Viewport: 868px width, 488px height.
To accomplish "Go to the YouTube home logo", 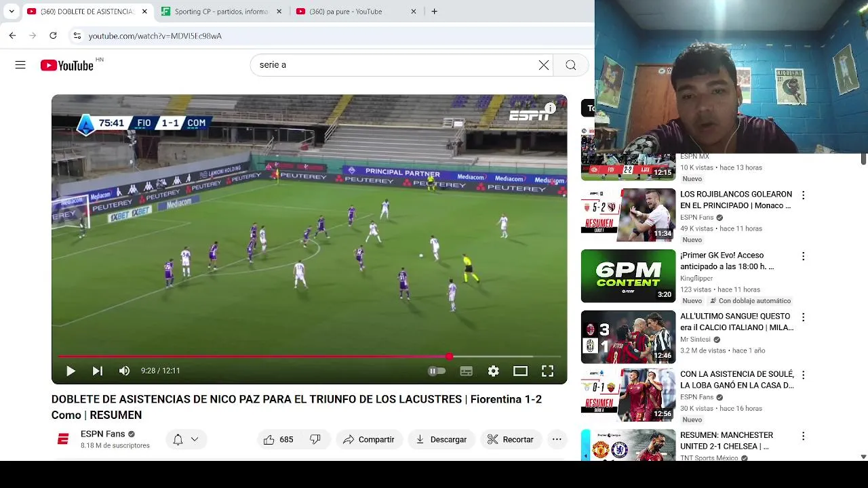I will click(66, 65).
